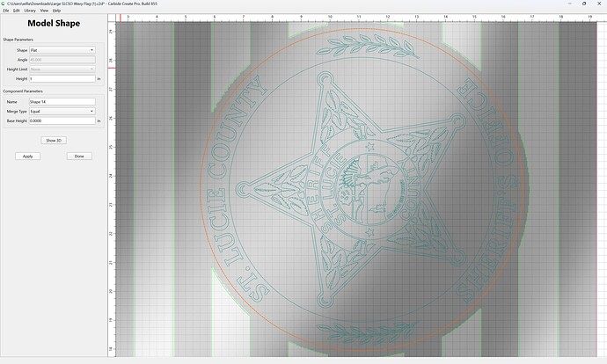Image resolution: width=607 pixels, height=364 pixels.
Task: Open the Edit menu
Action: (16, 11)
